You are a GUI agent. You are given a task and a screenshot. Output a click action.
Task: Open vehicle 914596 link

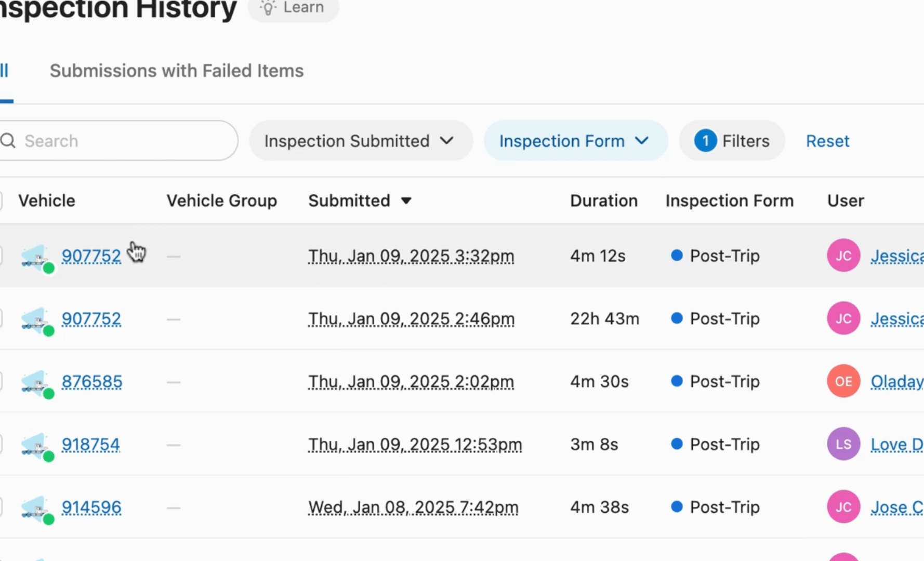click(91, 507)
